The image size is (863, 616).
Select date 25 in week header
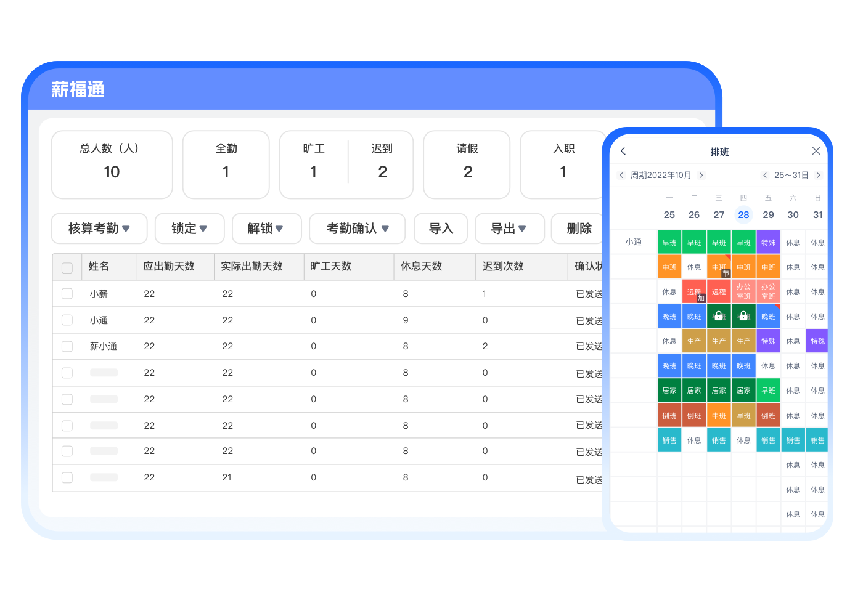point(669,215)
